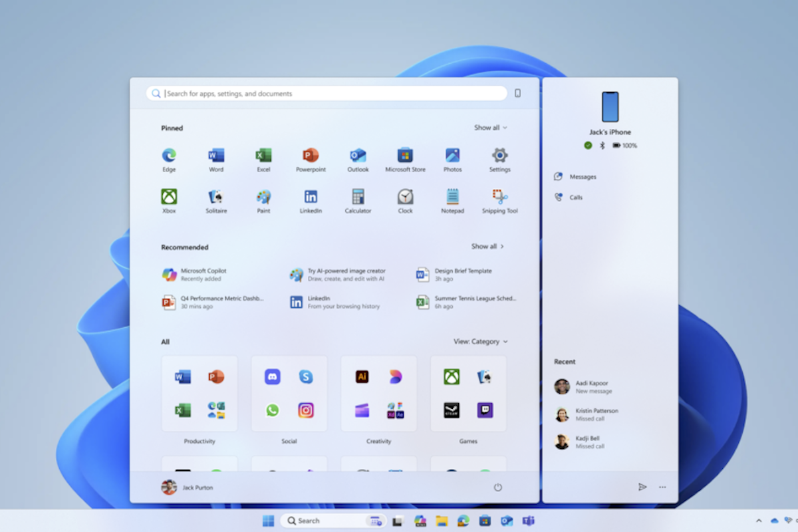Image resolution: width=798 pixels, height=532 pixels.
Task: Open the Xbox app
Action: pyautogui.click(x=169, y=198)
